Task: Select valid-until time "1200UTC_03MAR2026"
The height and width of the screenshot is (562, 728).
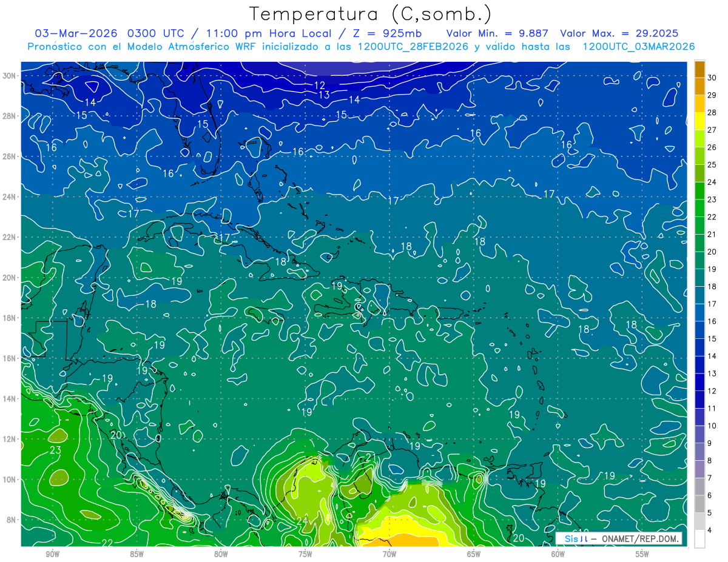Action: [638, 47]
